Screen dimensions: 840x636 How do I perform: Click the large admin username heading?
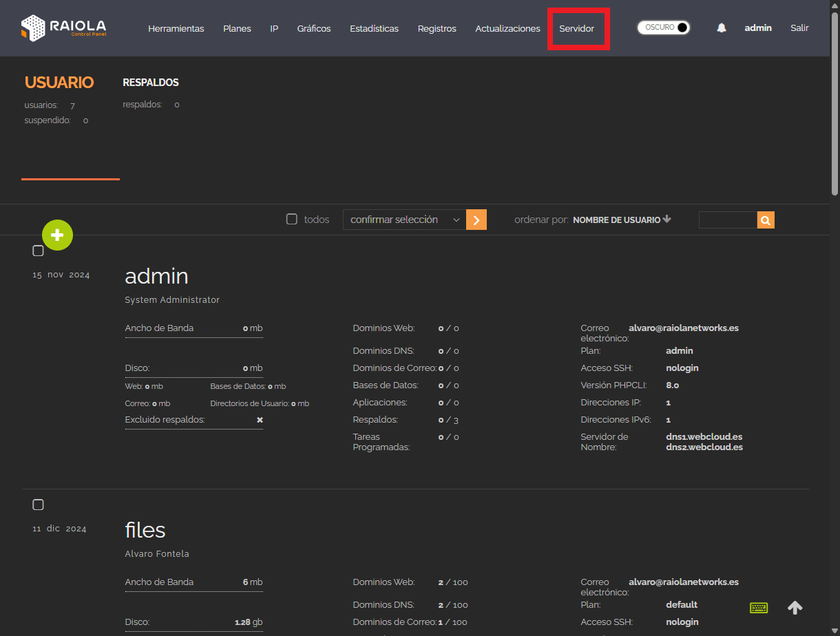click(156, 276)
